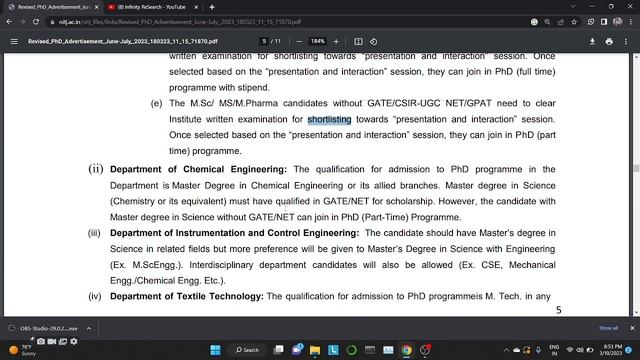The image size is (640, 360).
Task: Open the tab search dropdown
Action: pos(573,7)
